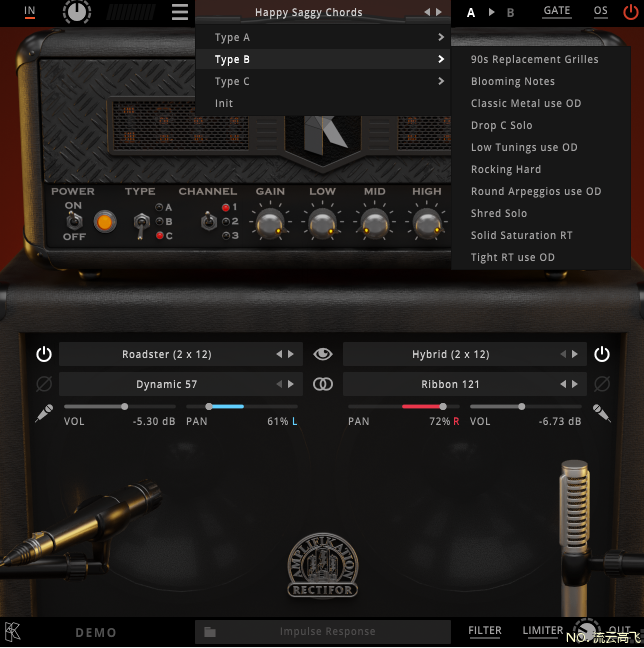Select channel 2 LED
The width and height of the screenshot is (644, 648).
click(226, 222)
